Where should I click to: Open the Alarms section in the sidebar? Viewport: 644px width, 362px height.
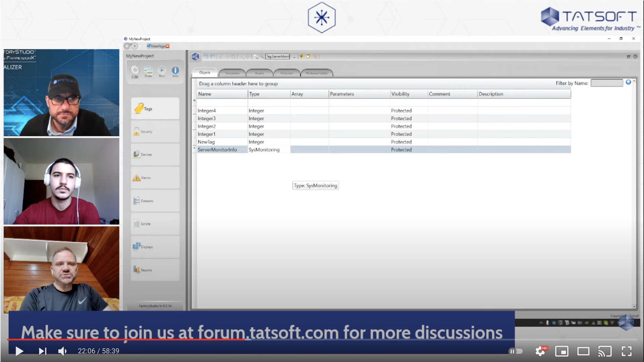point(155,178)
